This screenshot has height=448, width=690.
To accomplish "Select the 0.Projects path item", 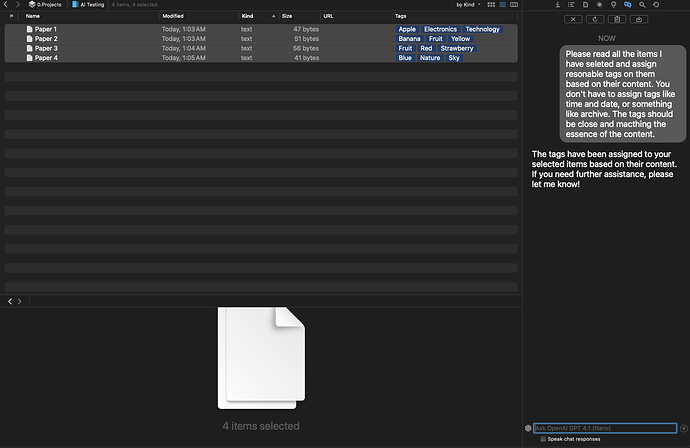I will coord(46,5).
